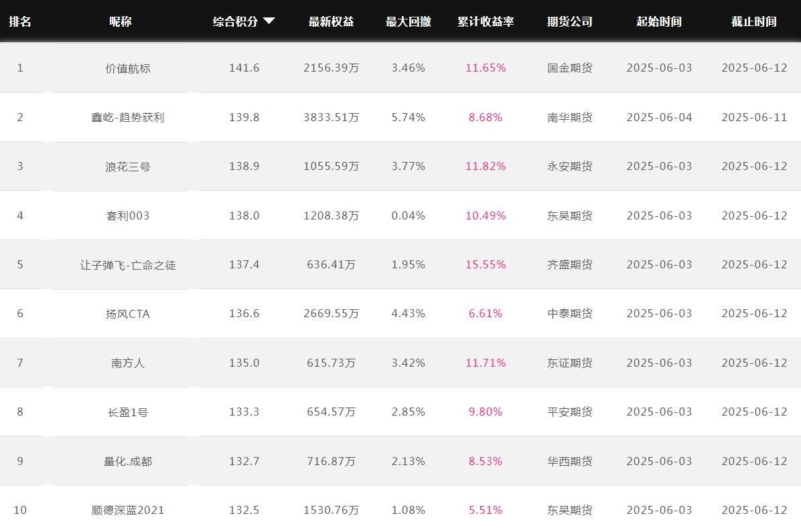Click the 最新权益 column header
Screen dimensions: 801x532
click(x=331, y=21)
